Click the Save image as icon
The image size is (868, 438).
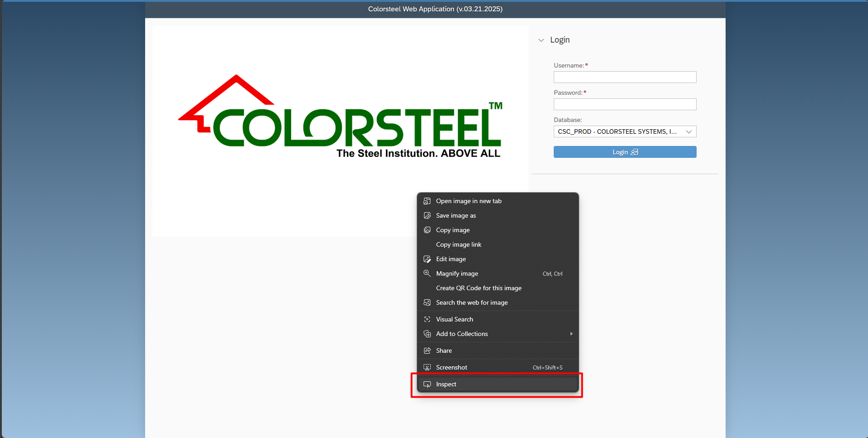[427, 215]
